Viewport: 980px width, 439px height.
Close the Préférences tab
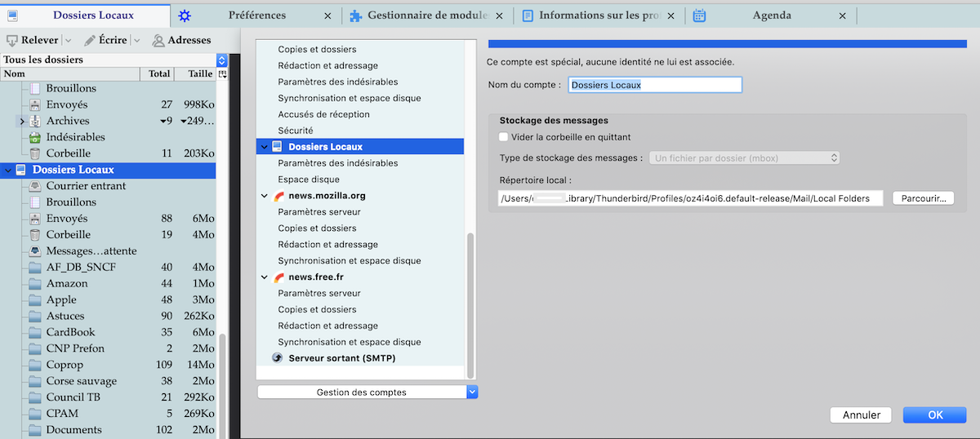pyautogui.click(x=328, y=16)
